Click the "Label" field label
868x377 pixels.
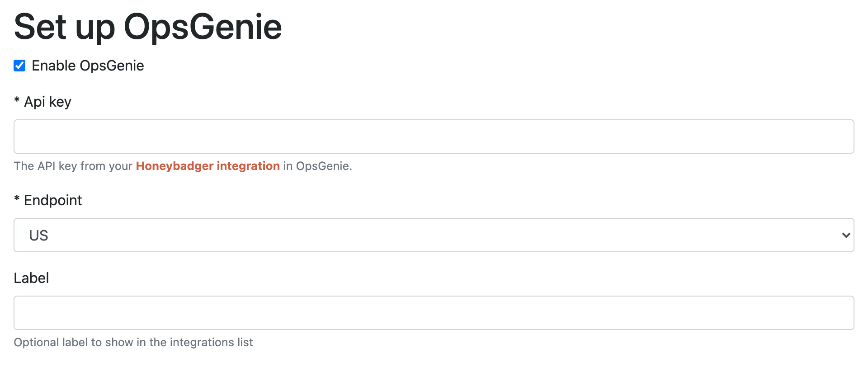[x=31, y=278]
